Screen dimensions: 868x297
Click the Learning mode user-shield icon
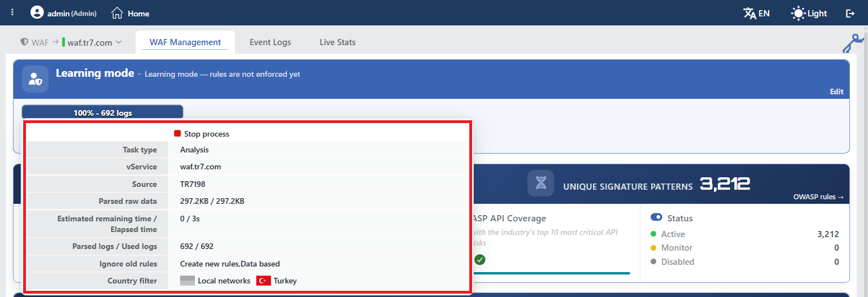[35, 78]
